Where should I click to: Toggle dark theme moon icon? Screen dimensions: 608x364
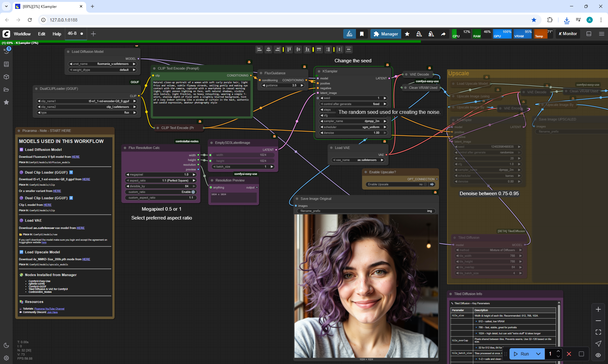[x=6, y=345]
